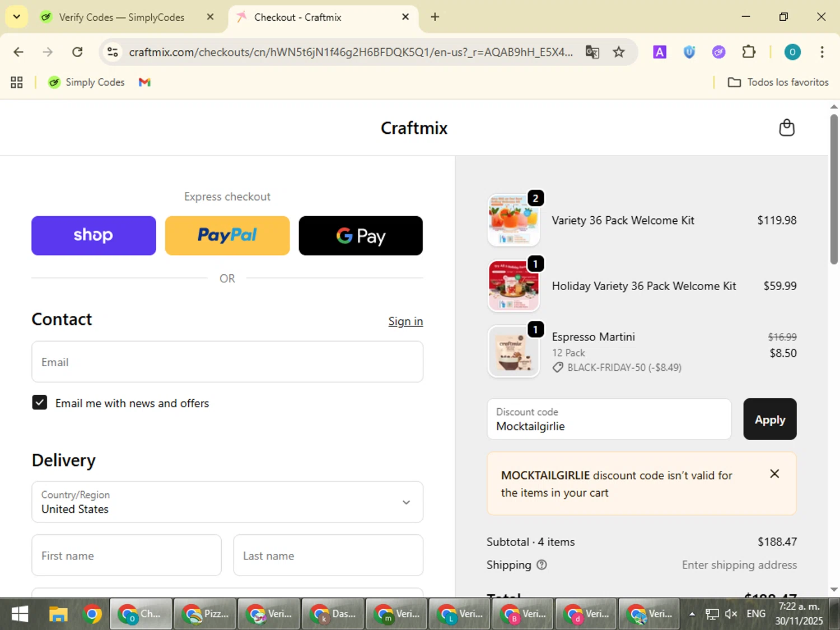This screenshot has height=630, width=840.
Task: Toggle Email me with news and offers
Action: click(39, 403)
